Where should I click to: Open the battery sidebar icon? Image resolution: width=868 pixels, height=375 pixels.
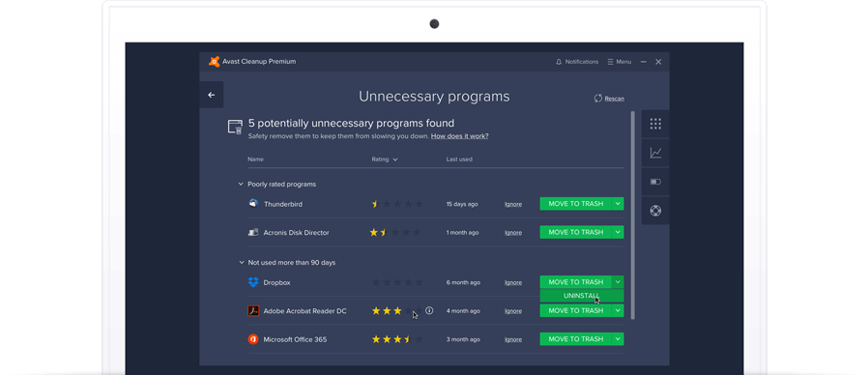point(655,182)
